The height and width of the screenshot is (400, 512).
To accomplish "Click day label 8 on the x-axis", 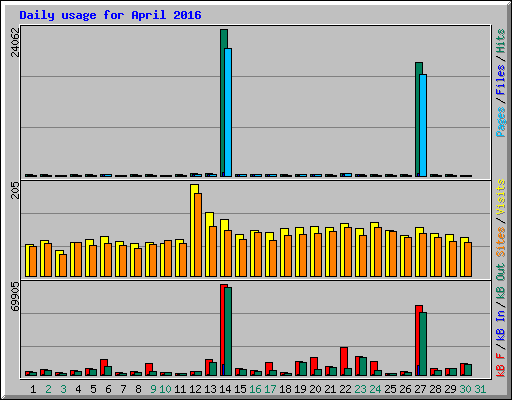I will [138, 389].
